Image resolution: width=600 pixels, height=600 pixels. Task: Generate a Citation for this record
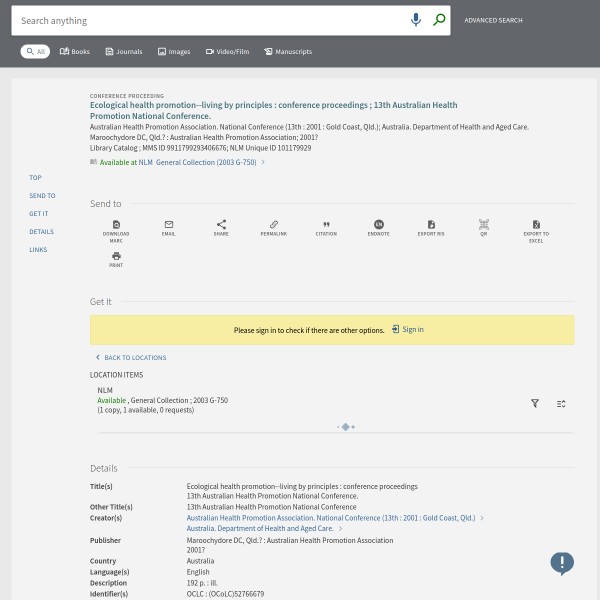click(x=326, y=225)
